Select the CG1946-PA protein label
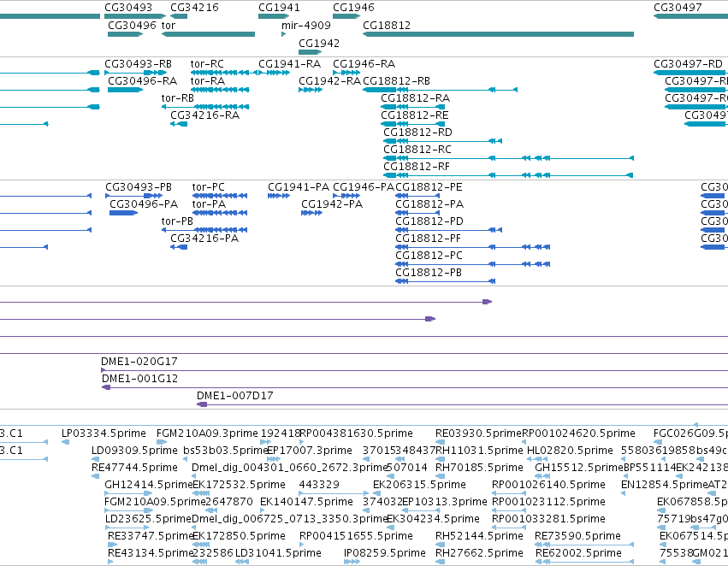 pos(364,187)
